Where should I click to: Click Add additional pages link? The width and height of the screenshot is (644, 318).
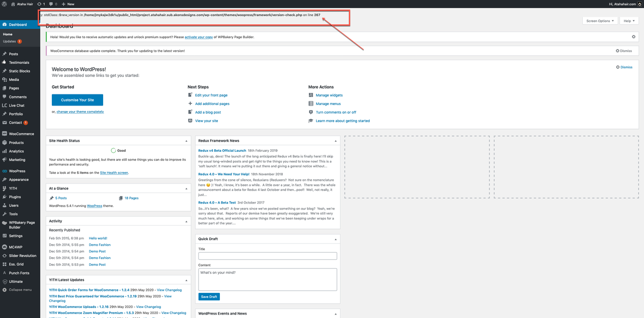click(212, 103)
